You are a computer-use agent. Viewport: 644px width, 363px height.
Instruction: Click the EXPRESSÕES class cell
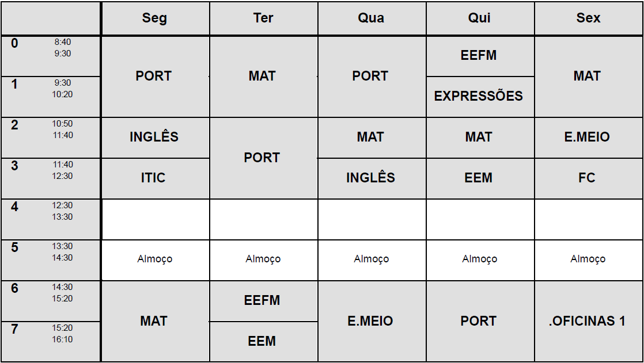click(479, 96)
